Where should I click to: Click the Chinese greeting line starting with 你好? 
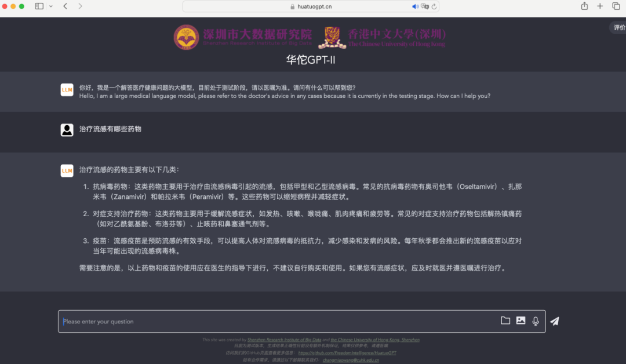(217, 88)
